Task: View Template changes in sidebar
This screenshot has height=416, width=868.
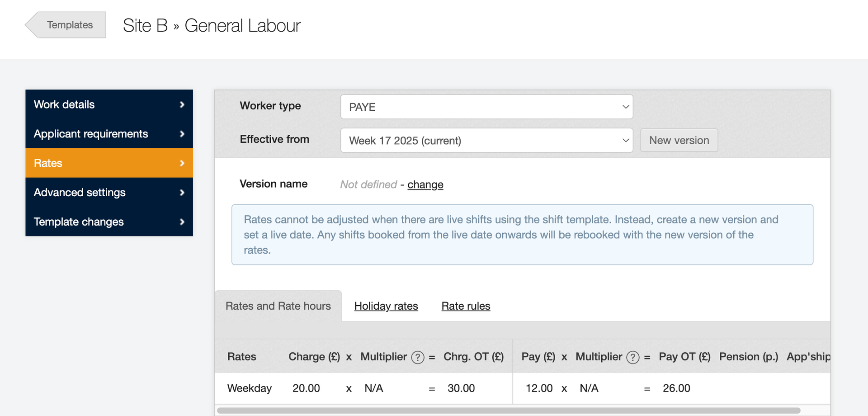Action: click(79, 222)
